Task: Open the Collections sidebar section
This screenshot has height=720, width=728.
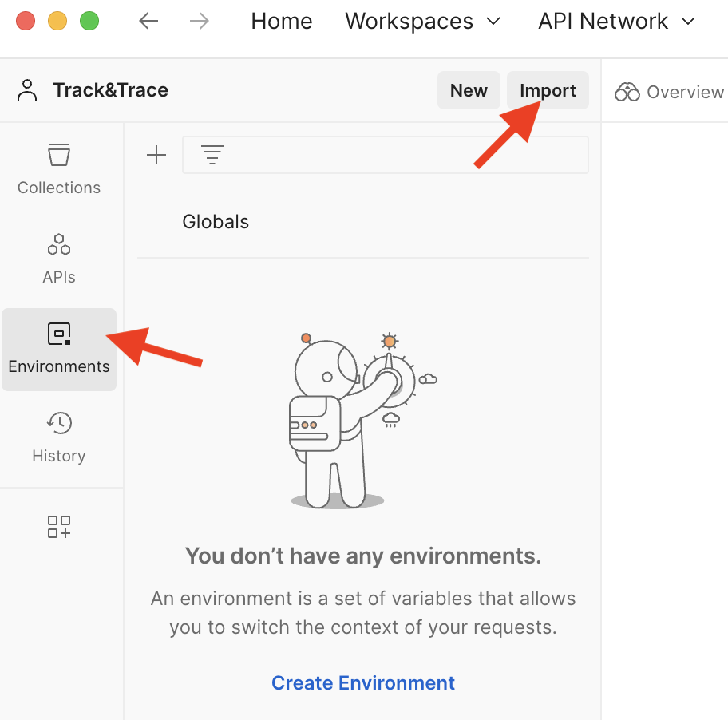Action: pyautogui.click(x=59, y=169)
